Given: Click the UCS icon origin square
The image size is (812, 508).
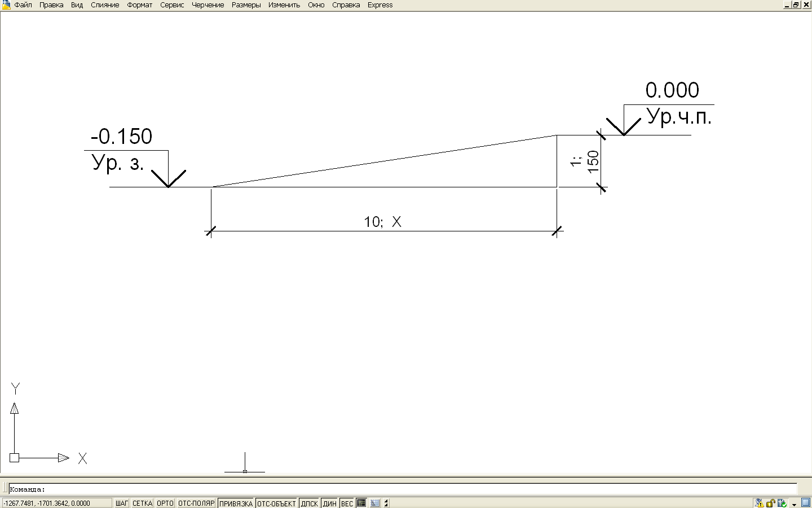Looking at the screenshot, I should pos(14,458).
